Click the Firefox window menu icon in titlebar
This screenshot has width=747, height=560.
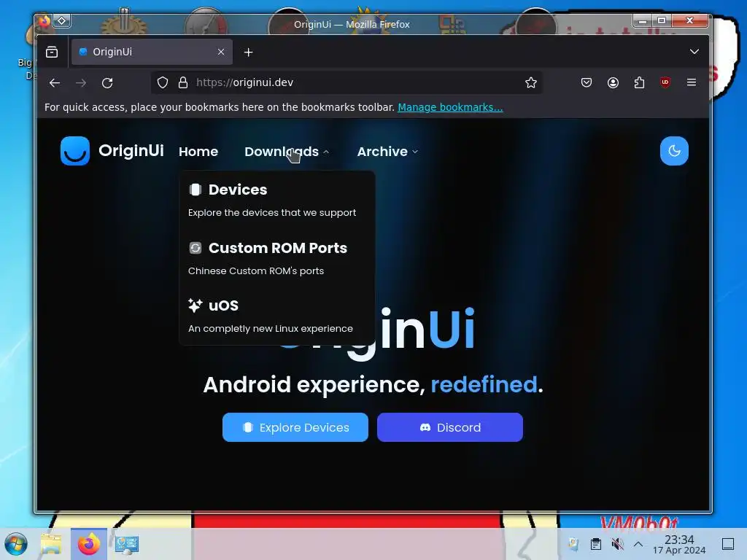(x=44, y=21)
